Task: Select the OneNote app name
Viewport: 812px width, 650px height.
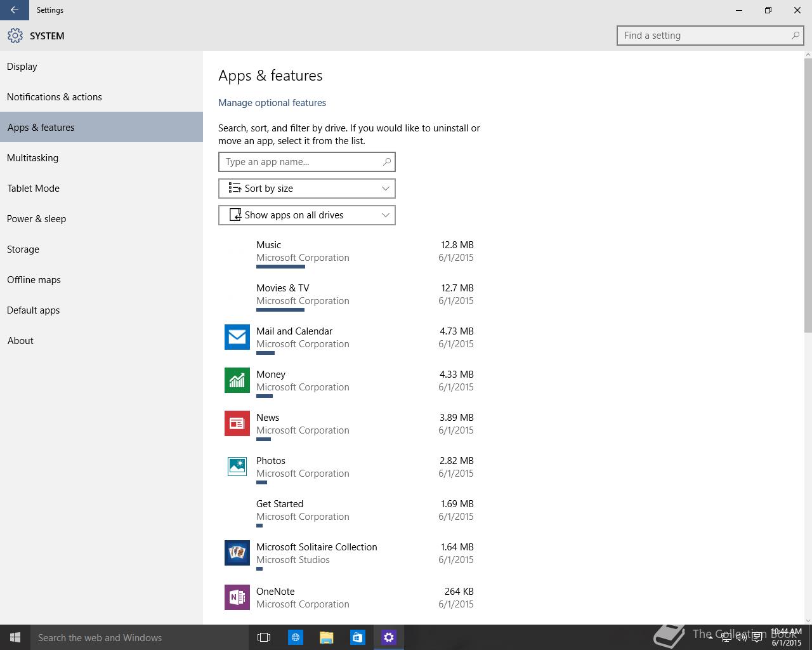Action: click(275, 592)
